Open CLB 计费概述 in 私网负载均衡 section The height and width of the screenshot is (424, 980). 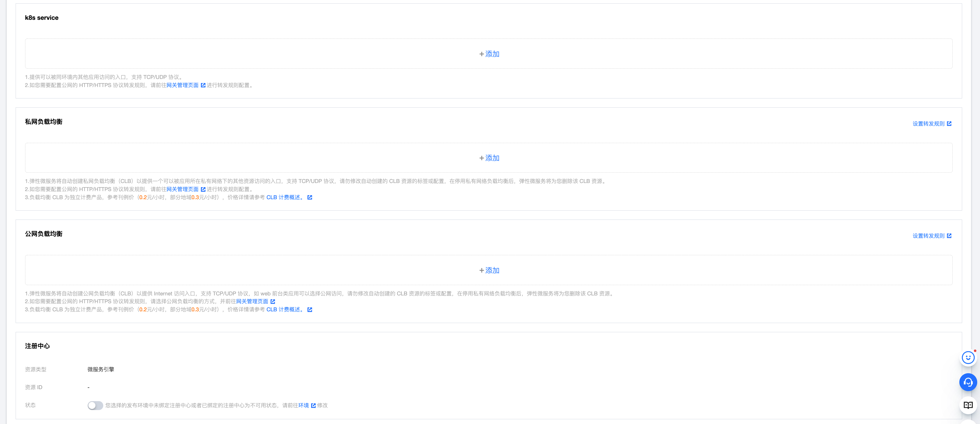pos(285,197)
